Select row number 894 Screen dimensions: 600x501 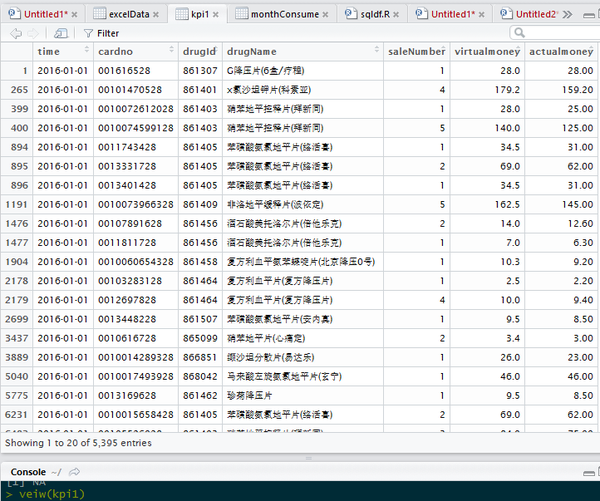[x=17, y=147]
